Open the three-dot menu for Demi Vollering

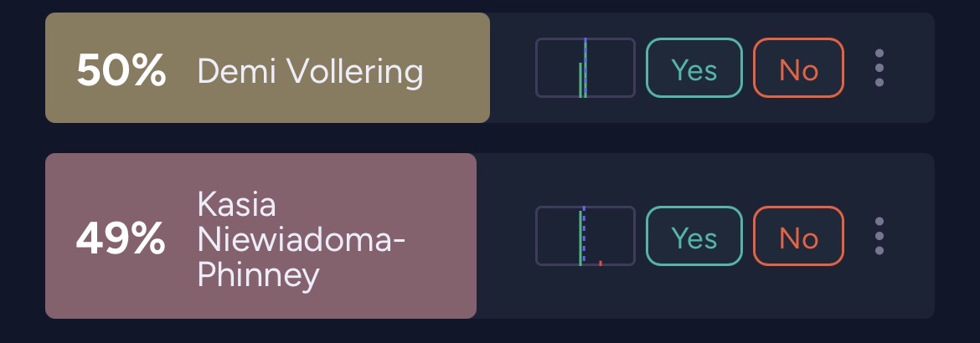click(x=879, y=68)
